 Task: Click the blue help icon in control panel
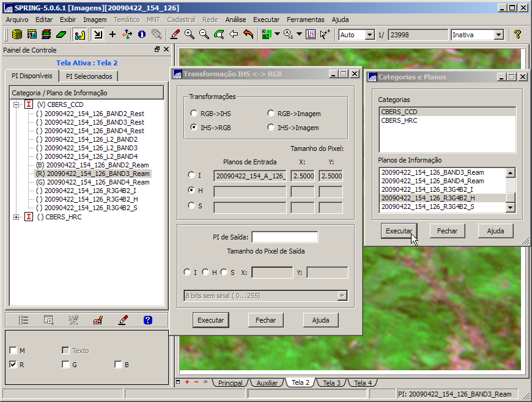(147, 320)
